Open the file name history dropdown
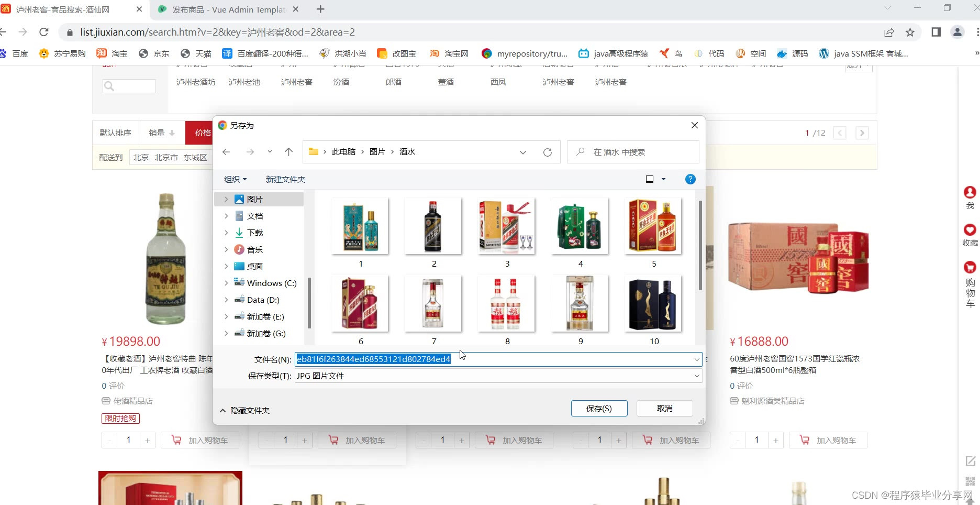980x505 pixels. [x=696, y=359]
